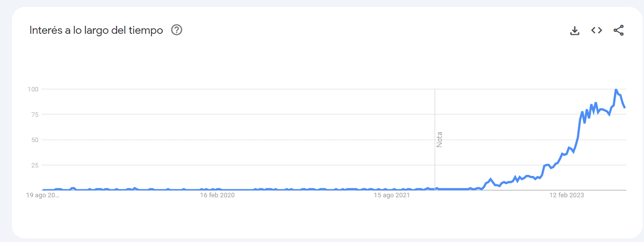Click the 15 ago 2021 date label
The image size is (644, 242).
tap(392, 196)
